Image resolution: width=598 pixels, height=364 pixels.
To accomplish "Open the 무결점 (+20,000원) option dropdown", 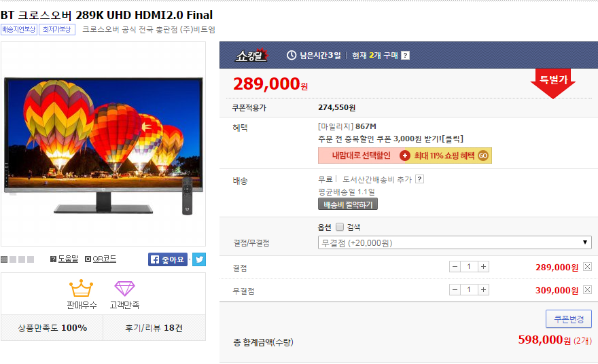I will (455, 243).
